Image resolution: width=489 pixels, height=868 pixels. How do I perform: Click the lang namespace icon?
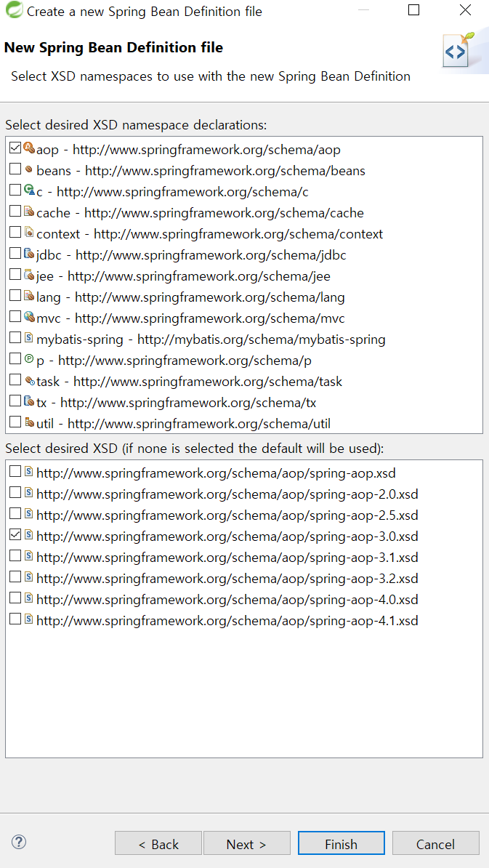click(x=29, y=296)
